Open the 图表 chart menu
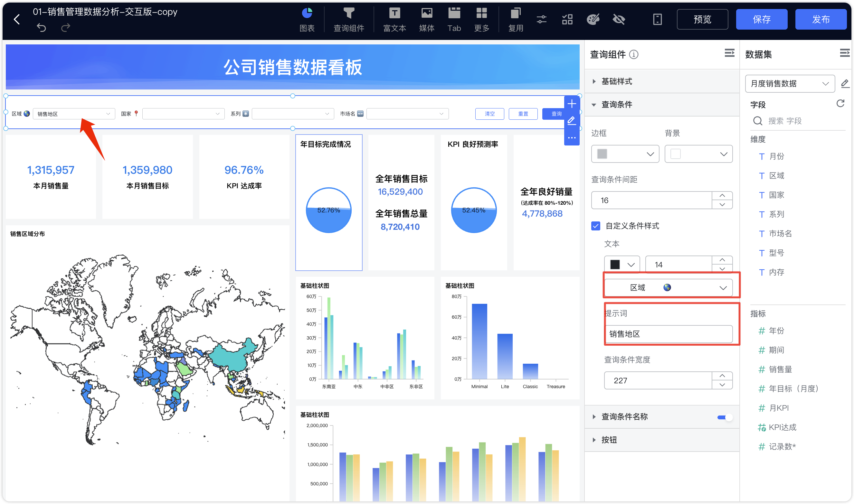Image resolution: width=854 pixels, height=504 pixels. pos(307,20)
